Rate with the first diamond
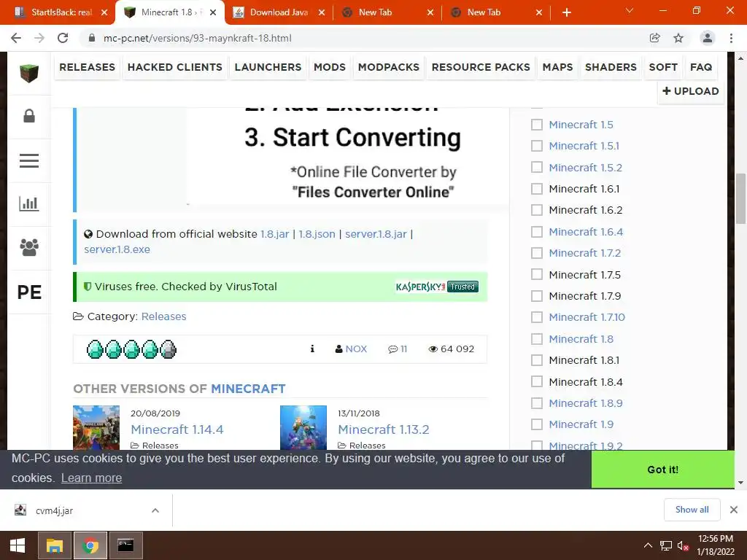The height and width of the screenshot is (560, 747). [95, 349]
